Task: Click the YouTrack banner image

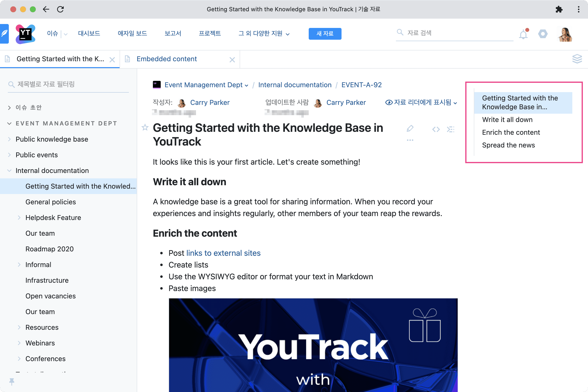Action: tap(313, 345)
